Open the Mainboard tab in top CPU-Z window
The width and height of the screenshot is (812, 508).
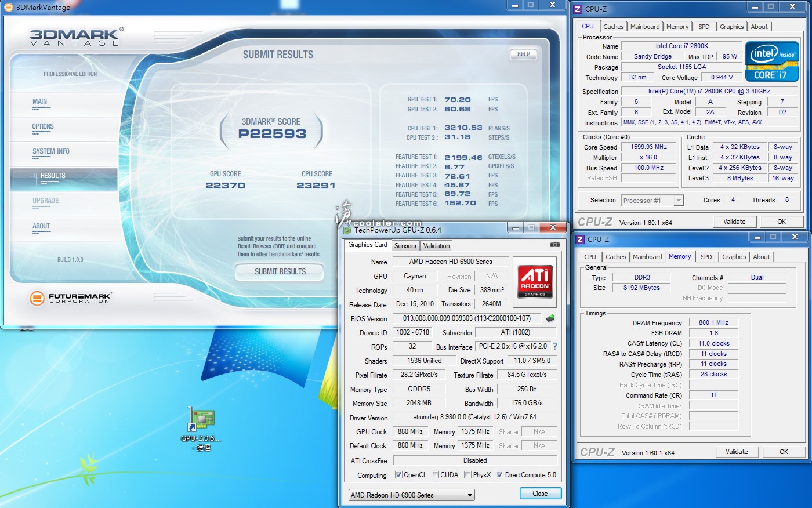(645, 27)
